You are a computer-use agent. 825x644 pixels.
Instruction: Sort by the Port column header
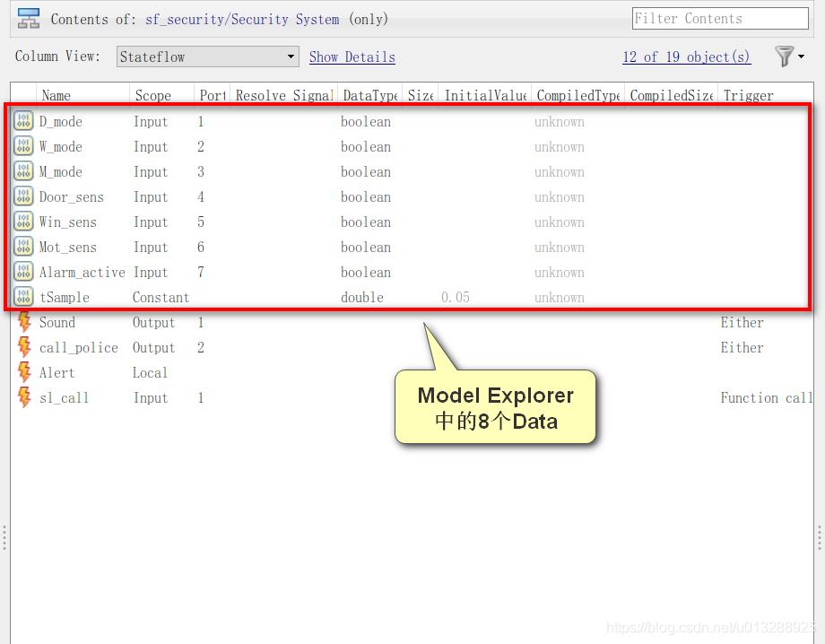[x=212, y=95]
